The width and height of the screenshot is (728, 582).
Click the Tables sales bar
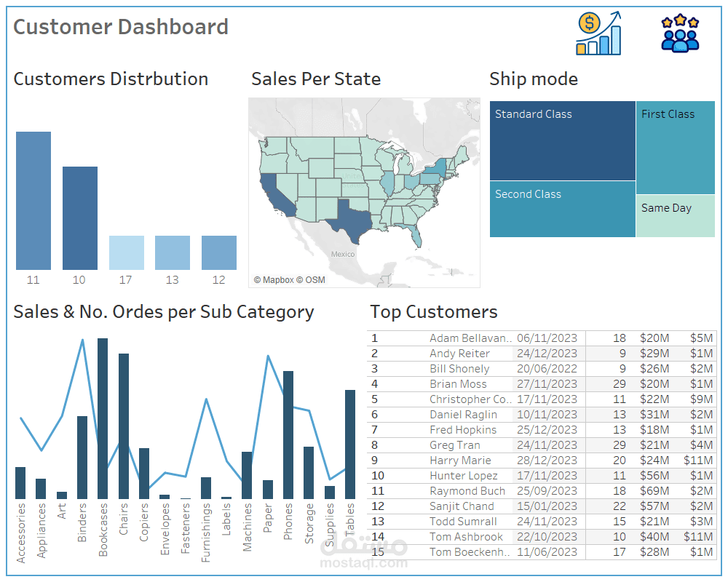(349, 445)
